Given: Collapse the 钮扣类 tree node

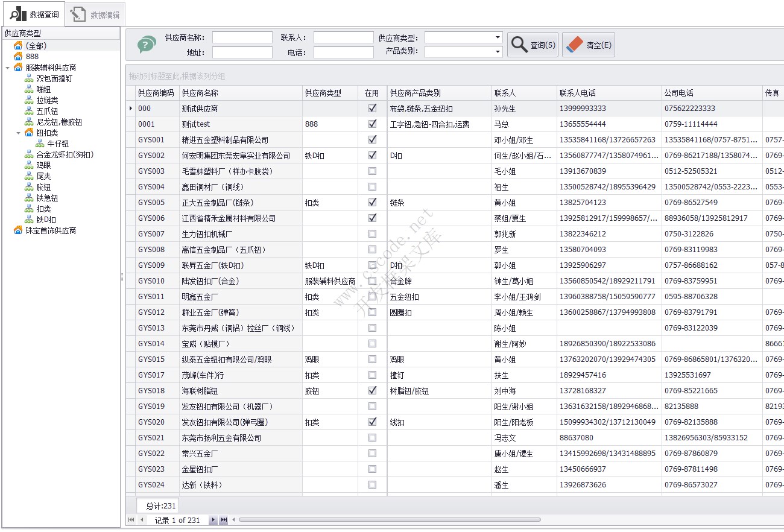Looking at the screenshot, I should 18,133.
